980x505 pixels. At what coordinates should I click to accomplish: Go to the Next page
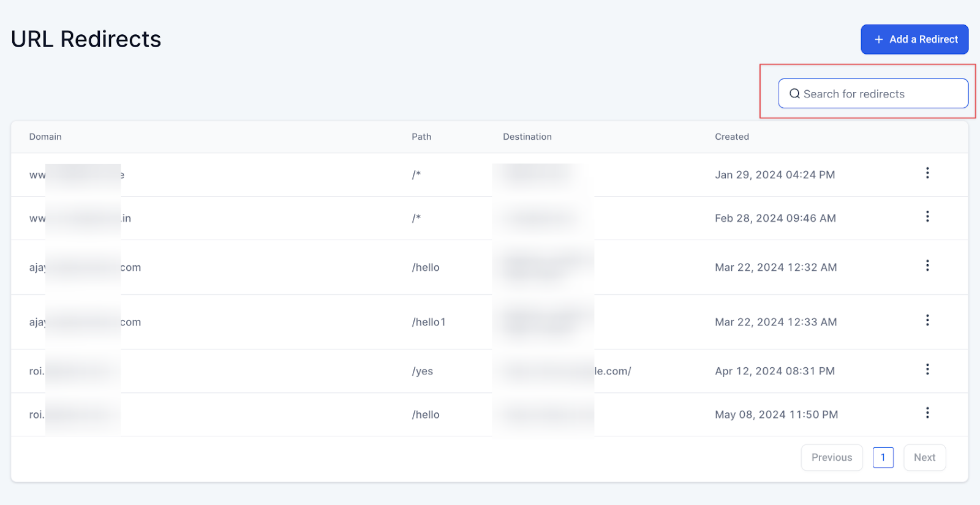click(924, 457)
